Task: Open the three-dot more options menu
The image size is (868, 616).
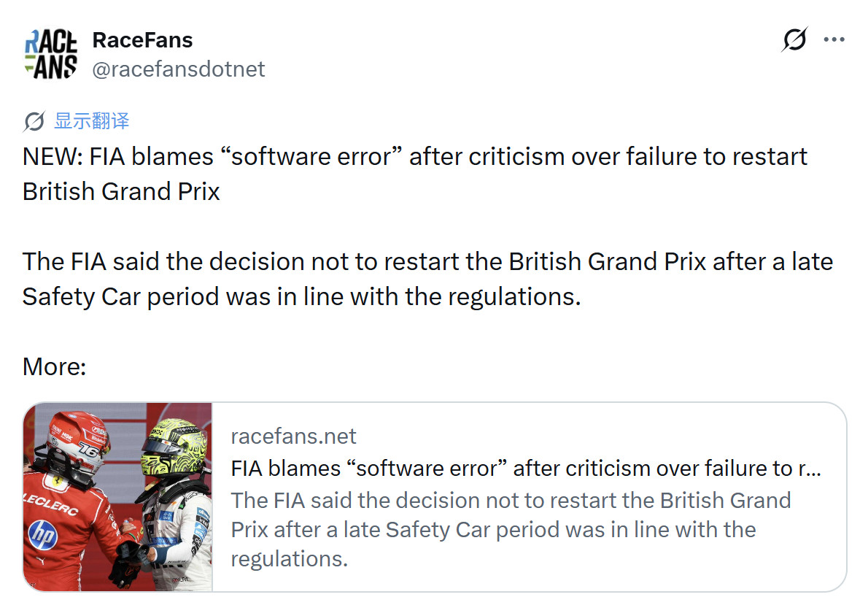Action: (834, 39)
